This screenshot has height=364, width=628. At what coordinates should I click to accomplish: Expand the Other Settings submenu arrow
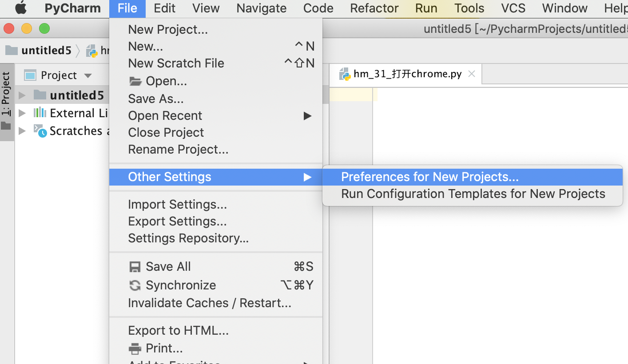click(307, 177)
